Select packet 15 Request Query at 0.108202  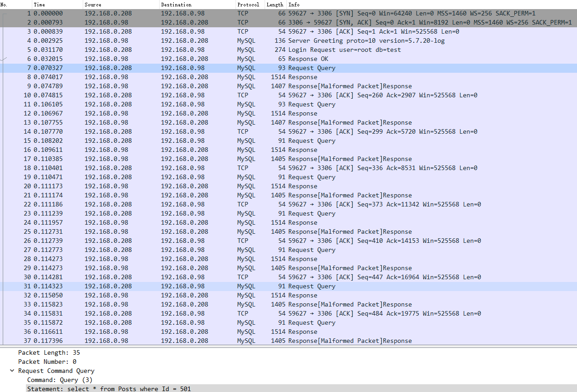click(288, 141)
